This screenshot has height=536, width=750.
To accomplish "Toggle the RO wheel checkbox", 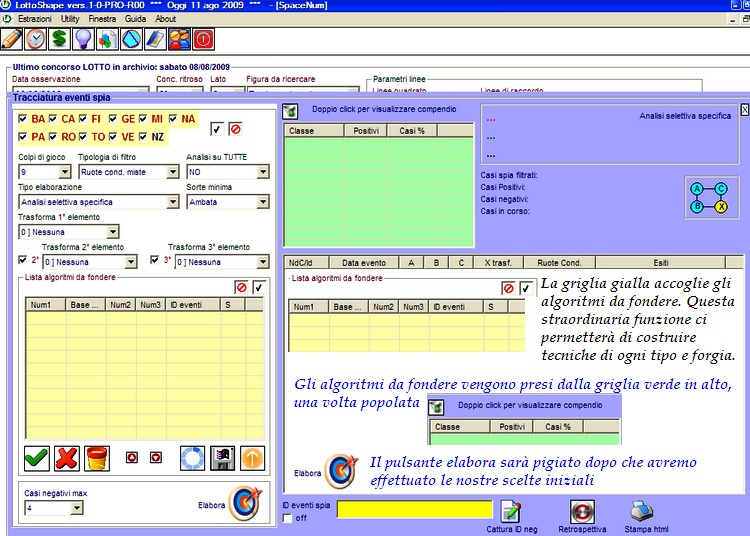I will tap(53, 136).
